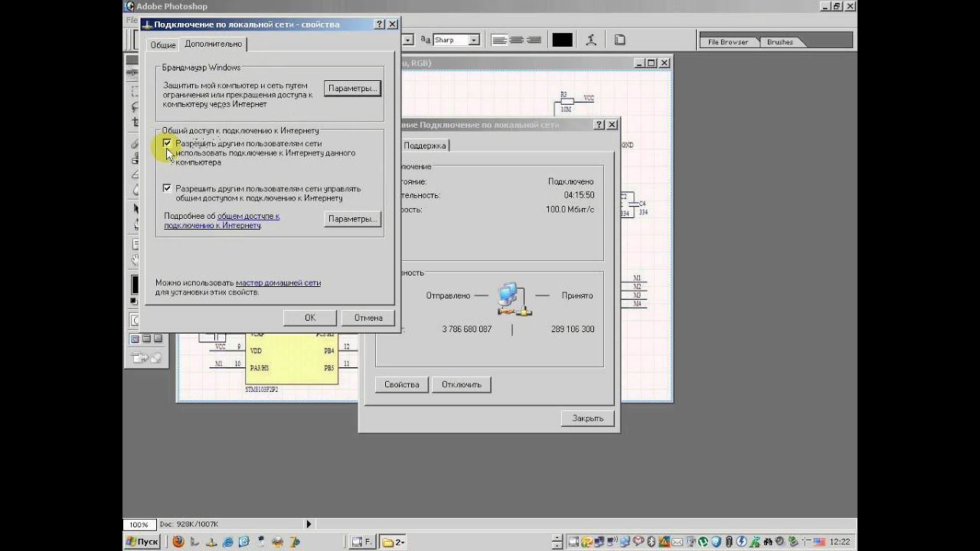Open the character and paragraph palettes icon
This screenshot has width=980, height=551.
[x=620, y=40]
